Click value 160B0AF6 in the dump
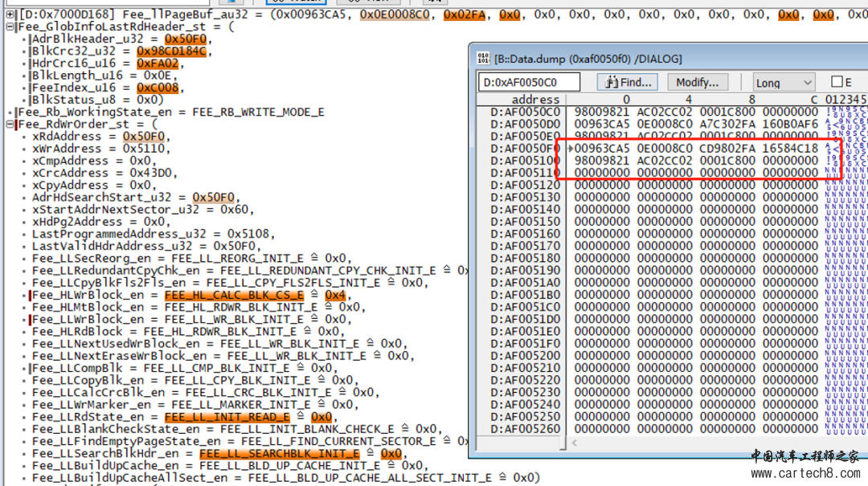Image resolution: width=868 pixels, height=486 pixels. [x=790, y=124]
